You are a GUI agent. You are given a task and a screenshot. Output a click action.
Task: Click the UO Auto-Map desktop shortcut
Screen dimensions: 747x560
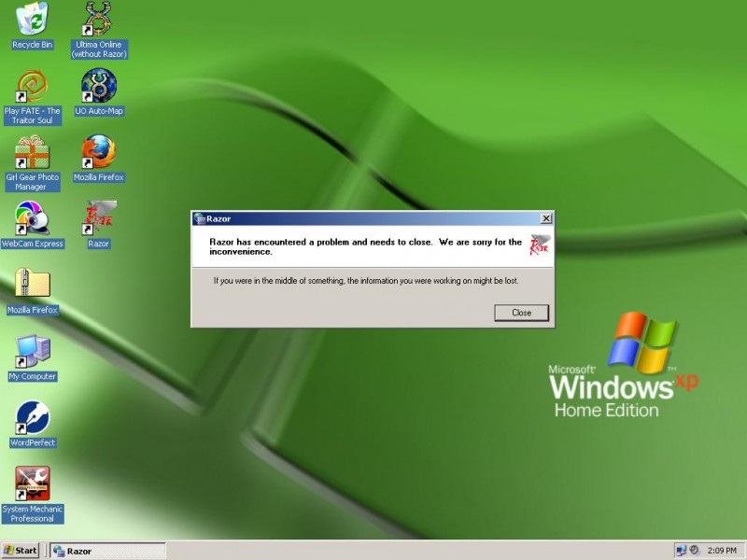[98, 86]
